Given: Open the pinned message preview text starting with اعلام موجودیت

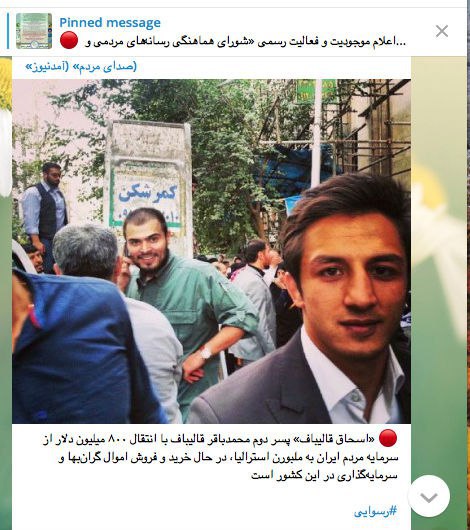Looking at the screenshot, I should point(246,42).
